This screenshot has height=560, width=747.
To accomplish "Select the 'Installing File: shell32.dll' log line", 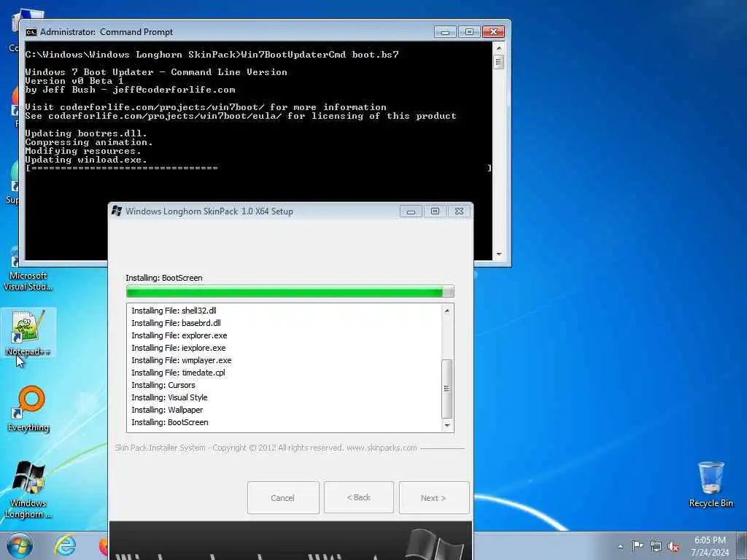I will point(174,311).
